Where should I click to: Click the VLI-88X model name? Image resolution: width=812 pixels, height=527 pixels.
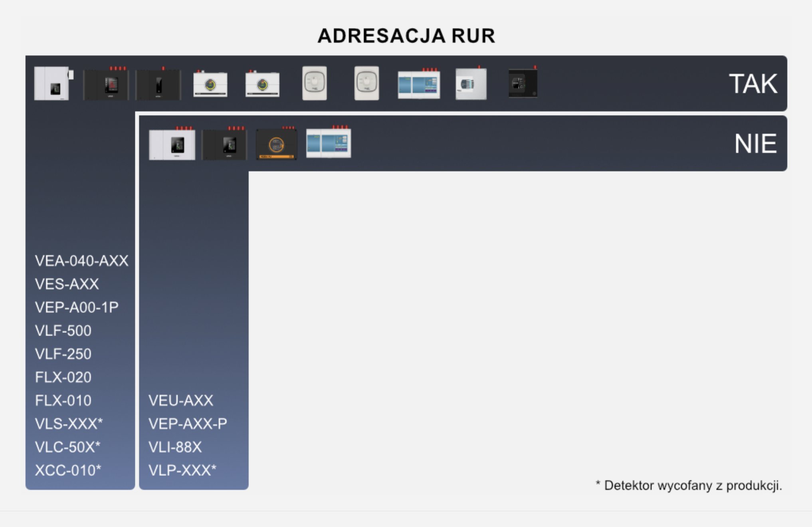175,447
